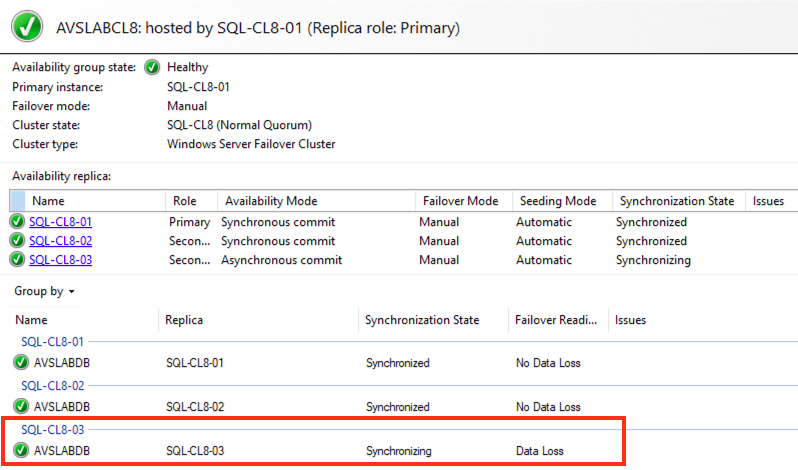Click the green status icon beside SQL-CL8-02 replica link
Viewport: 798px width, 470px height.
click(x=17, y=241)
